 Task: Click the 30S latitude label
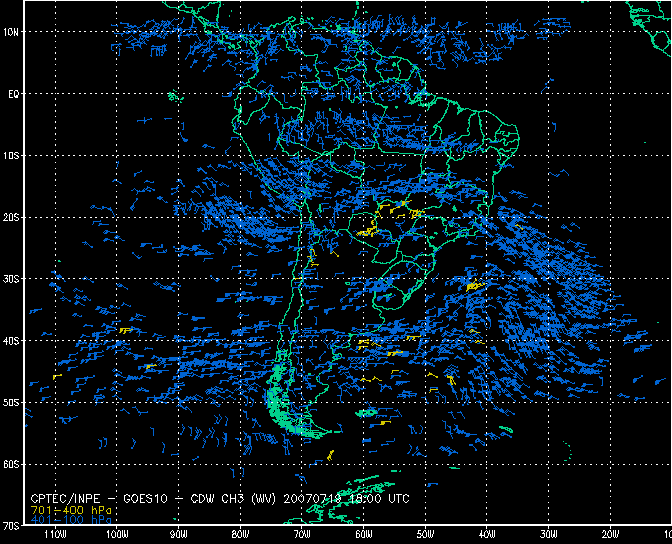pyautogui.click(x=11, y=279)
